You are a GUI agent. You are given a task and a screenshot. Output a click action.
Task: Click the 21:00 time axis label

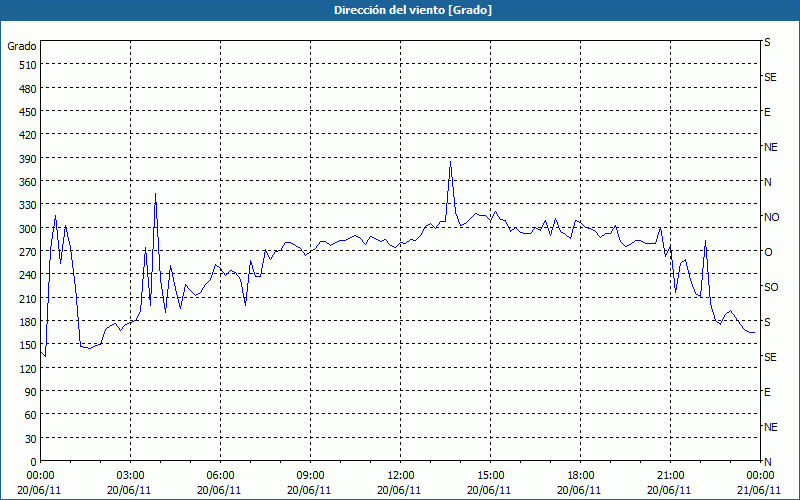670,476
